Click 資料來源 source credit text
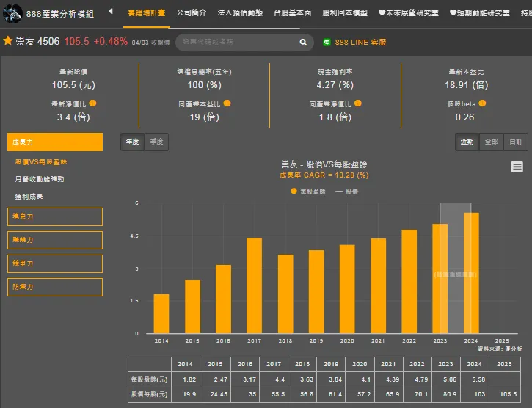532x408 pixels. (x=500, y=349)
